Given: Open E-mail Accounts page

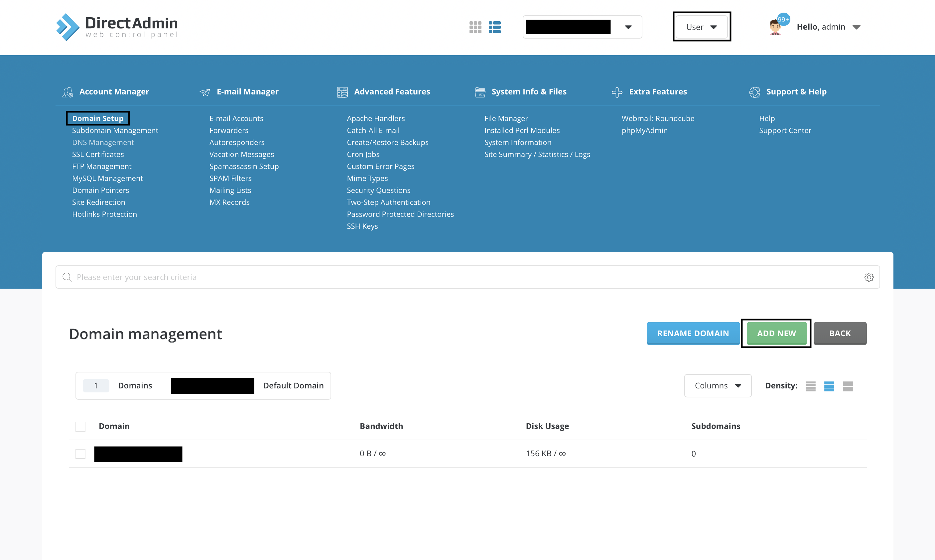Looking at the screenshot, I should (236, 118).
